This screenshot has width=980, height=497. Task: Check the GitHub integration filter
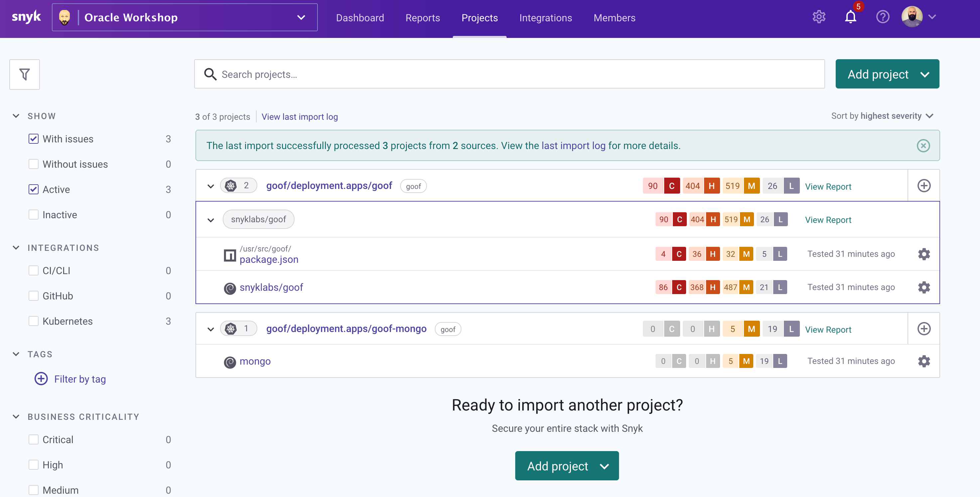pos(34,296)
